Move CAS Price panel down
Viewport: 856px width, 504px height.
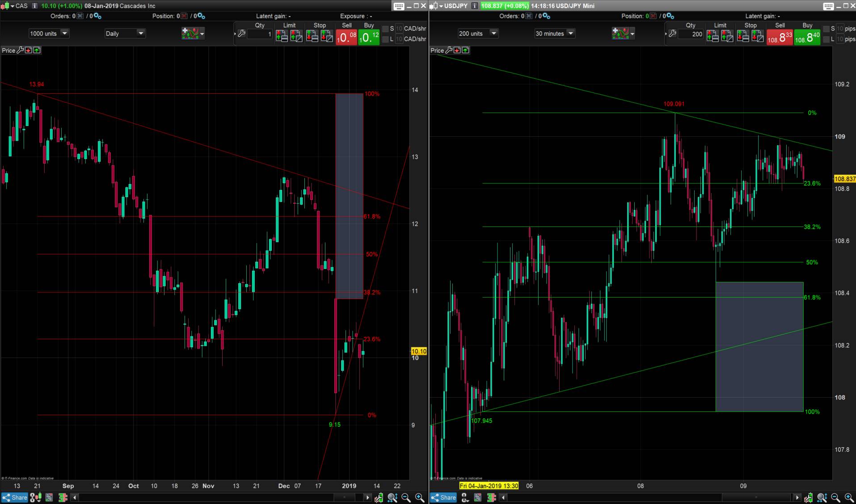(x=29, y=50)
